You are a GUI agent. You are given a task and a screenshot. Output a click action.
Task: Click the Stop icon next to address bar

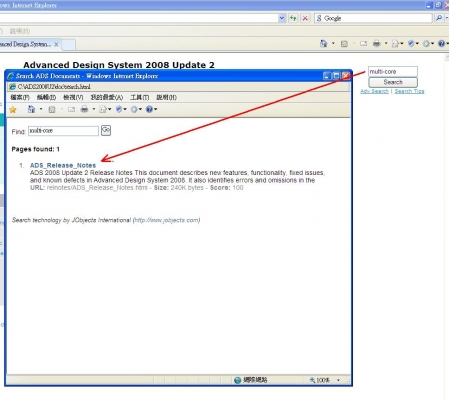(305, 18)
